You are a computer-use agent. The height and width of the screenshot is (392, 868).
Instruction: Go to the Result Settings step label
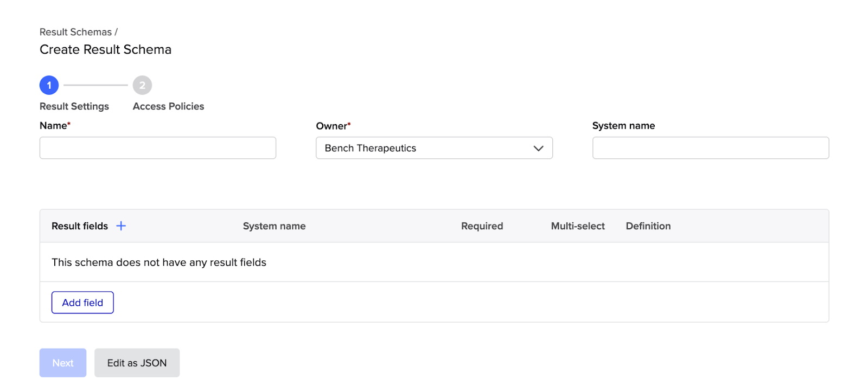(x=74, y=106)
